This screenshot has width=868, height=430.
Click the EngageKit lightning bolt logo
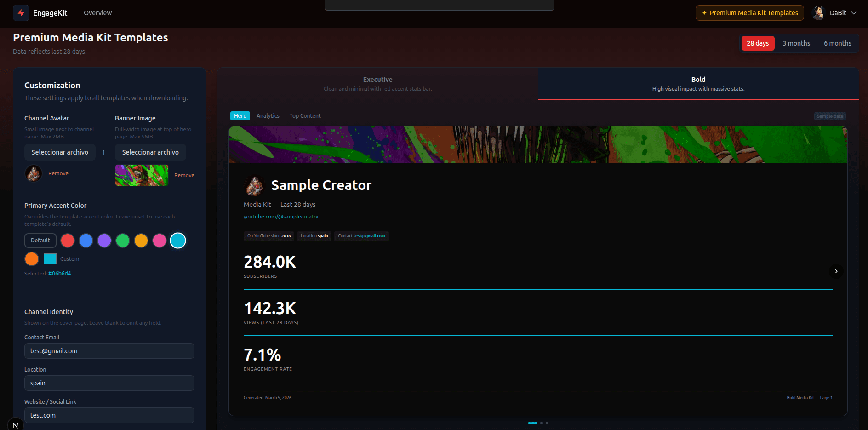tap(21, 13)
